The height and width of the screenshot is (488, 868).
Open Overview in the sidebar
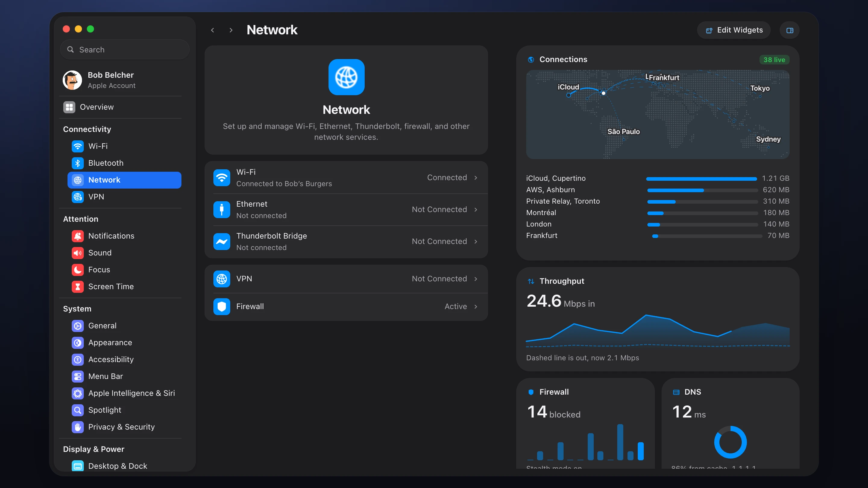(120, 107)
